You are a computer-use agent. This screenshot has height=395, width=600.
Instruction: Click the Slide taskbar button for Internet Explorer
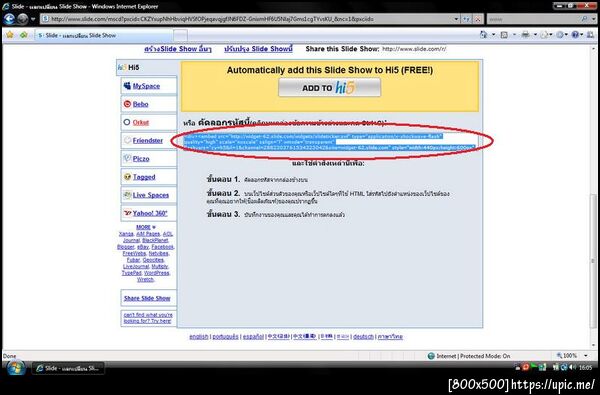(x=68, y=368)
